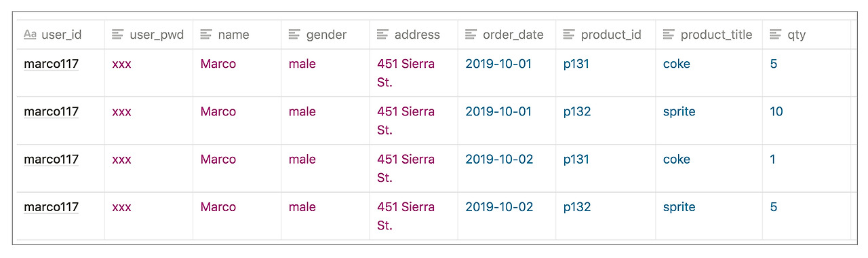
Task: Open the order_date column header menu
Action: [x=507, y=35]
